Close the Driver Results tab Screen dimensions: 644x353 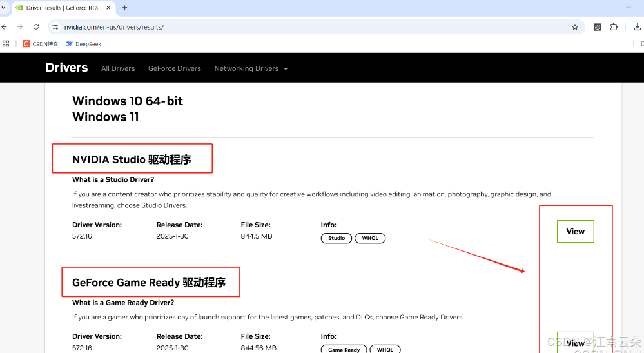coord(108,7)
